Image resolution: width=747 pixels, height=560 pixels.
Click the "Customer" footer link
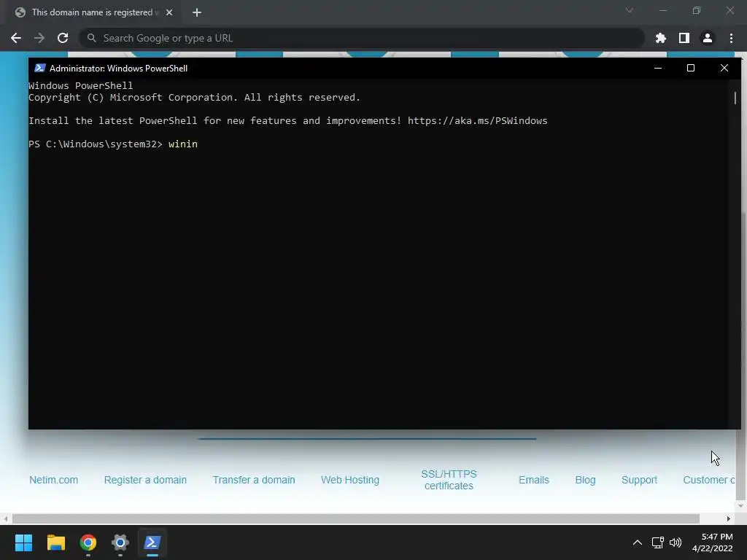click(x=708, y=480)
